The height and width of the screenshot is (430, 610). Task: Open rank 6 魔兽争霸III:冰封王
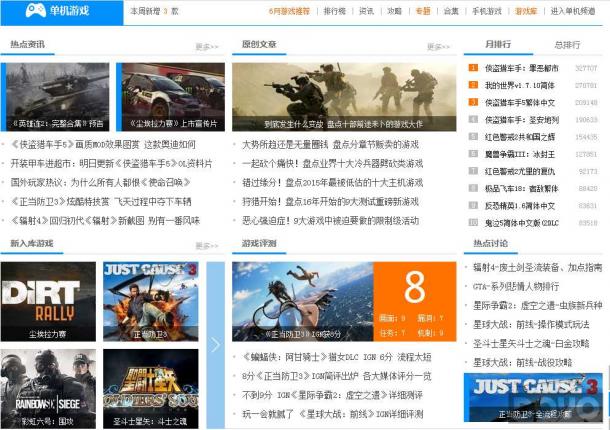[x=519, y=154]
